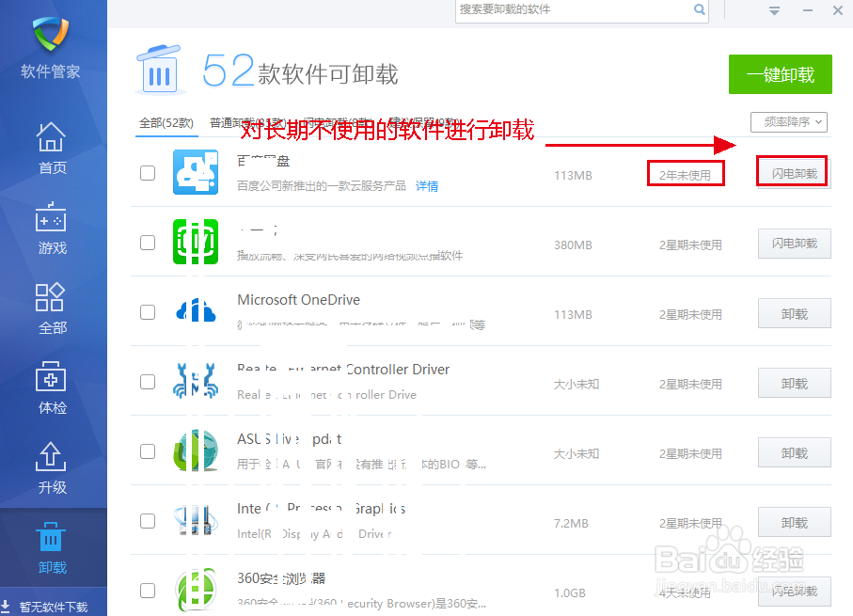853x616 pixels.
Task: Open the 首页 home section in sidebar
Action: tap(52, 148)
